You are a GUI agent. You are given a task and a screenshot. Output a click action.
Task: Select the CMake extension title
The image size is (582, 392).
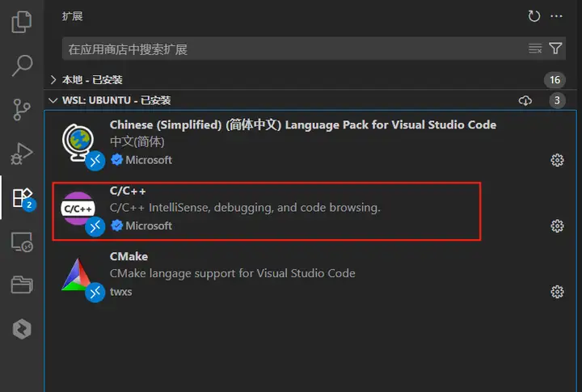point(129,256)
